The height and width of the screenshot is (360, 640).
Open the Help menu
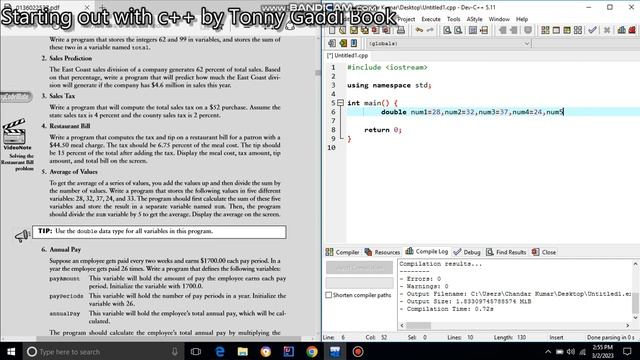tap(522, 19)
